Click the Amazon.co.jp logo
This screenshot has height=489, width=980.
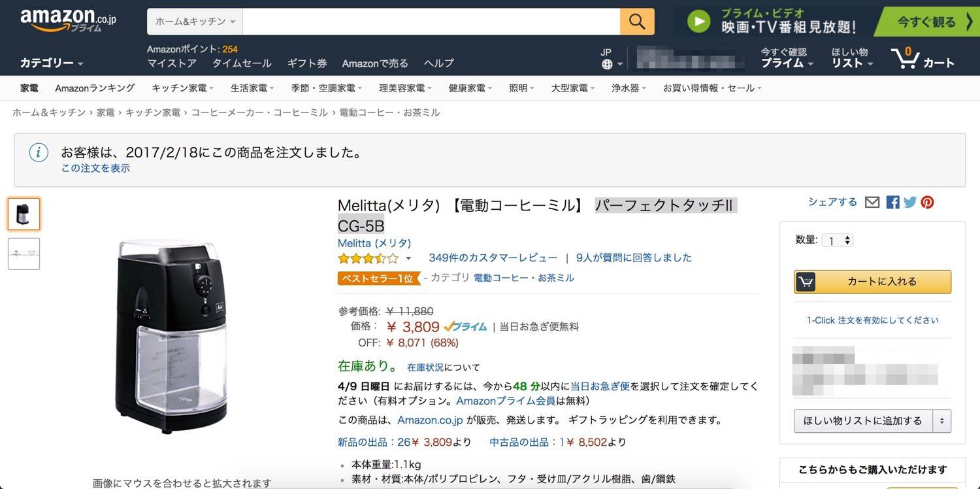coord(67,21)
